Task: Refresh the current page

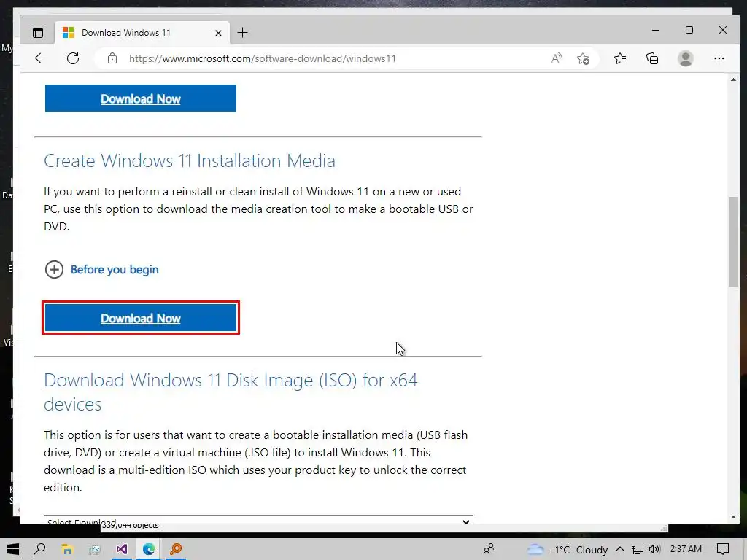Action: (x=73, y=58)
